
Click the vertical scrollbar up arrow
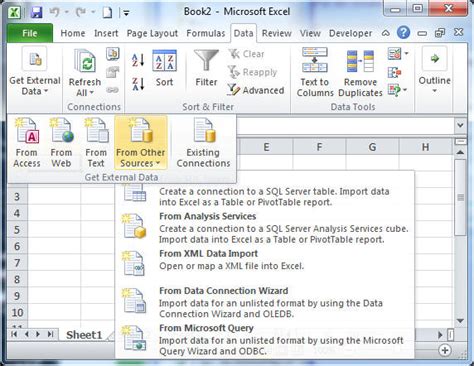point(460,153)
